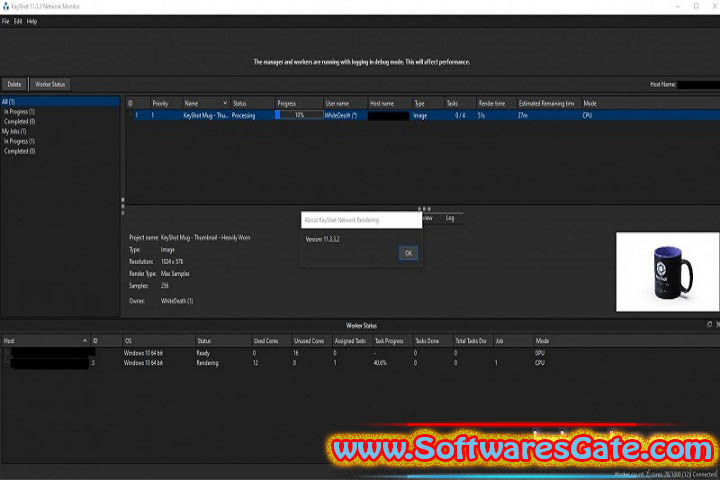Screen dimensions: 720x480
Task: Click the 10% job progress bar
Action: coord(299,115)
